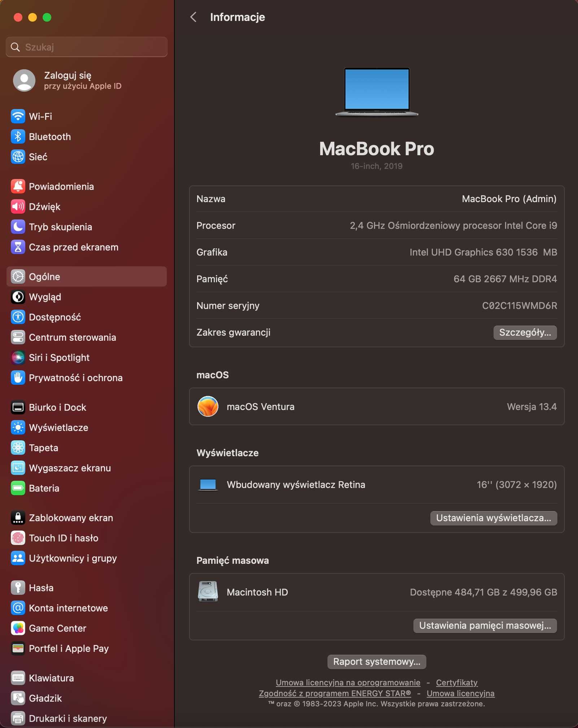The image size is (578, 728).
Task: Open warranty Szczegóły button
Action: pos(525,332)
